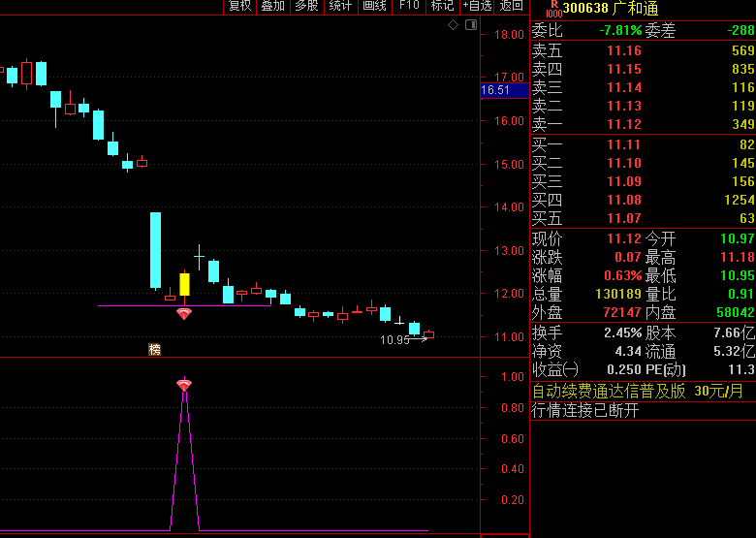
Task: Click the 股本 value 7.66亿
Action: pyautogui.click(x=735, y=332)
